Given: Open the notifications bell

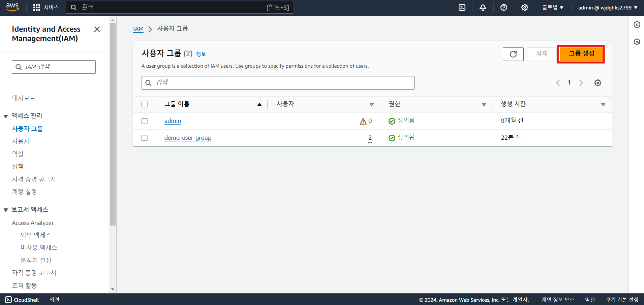Looking at the screenshot, I should [x=483, y=7].
